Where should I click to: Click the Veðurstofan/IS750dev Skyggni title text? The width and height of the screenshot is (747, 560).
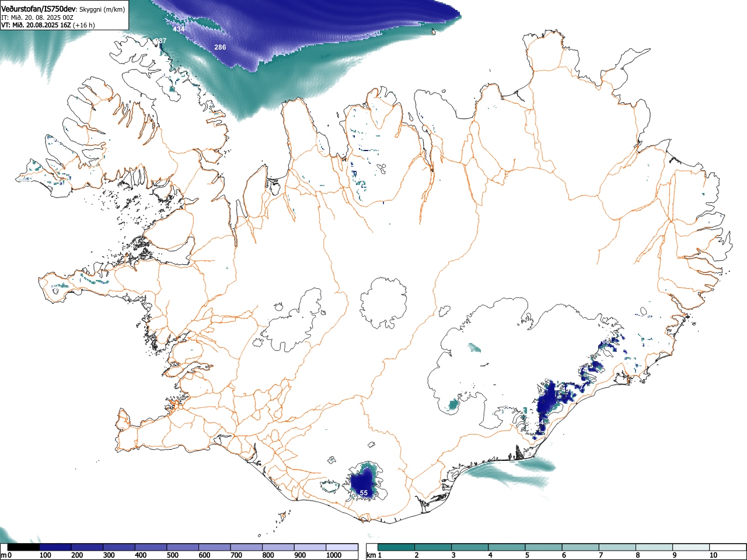point(63,9)
